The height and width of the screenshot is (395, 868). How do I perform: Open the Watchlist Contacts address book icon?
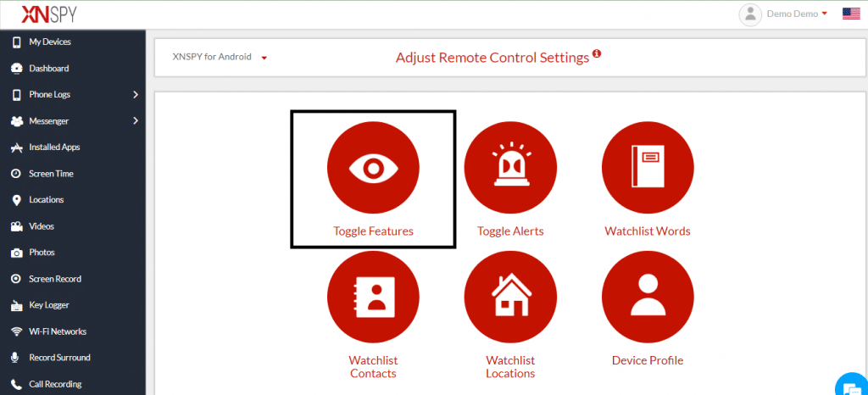coord(373,297)
